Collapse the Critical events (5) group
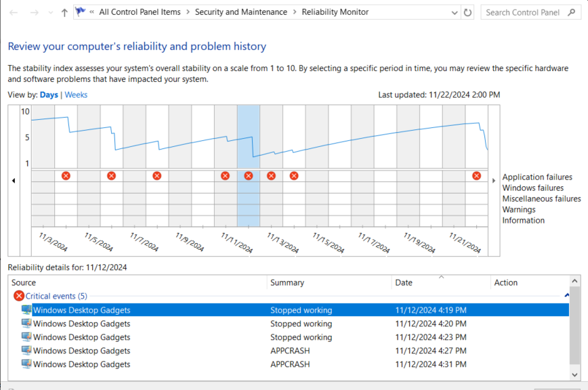This screenshot has height=390, width=588. coord(56,296)
